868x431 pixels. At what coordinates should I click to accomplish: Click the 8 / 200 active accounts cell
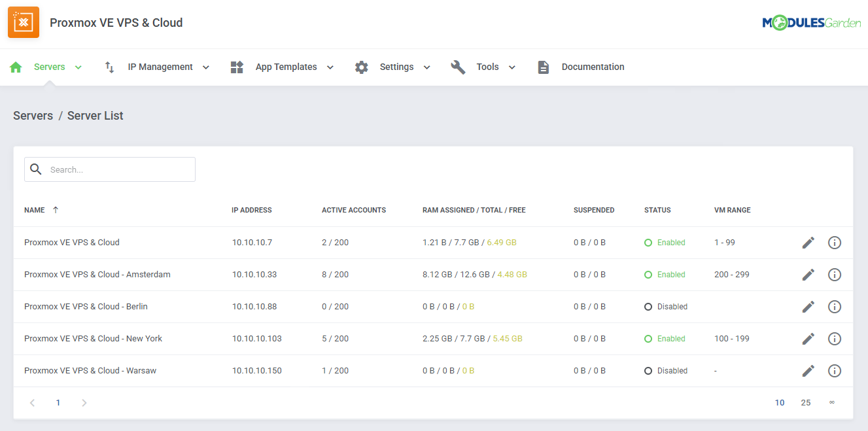point(336,275)
